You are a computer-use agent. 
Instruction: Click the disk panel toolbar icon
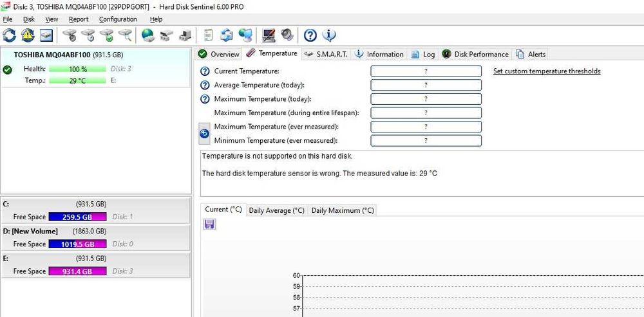tap(46, 35)
